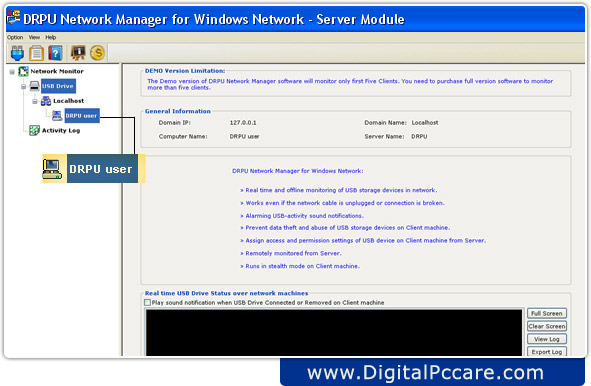Click the presentation board toolbar icon
The height and width of the screenshot is (386, 591).
point(78,53)
